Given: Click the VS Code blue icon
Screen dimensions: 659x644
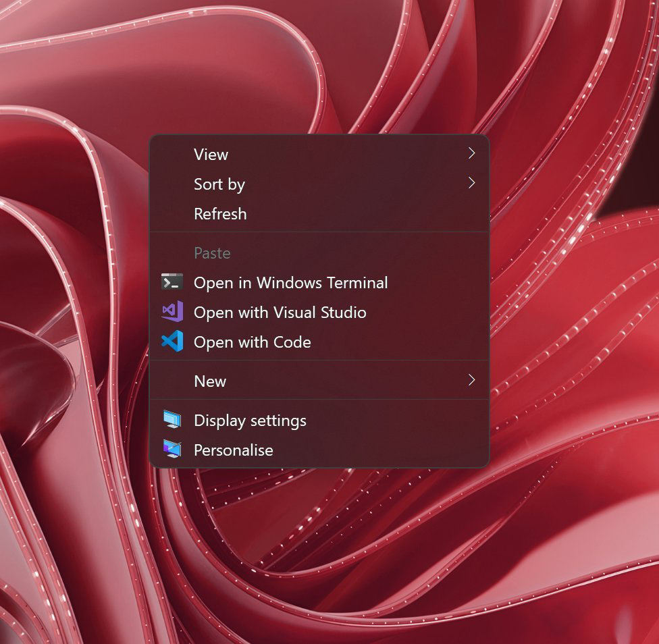Looking at the screenshot, I should (x=171, y=342).
